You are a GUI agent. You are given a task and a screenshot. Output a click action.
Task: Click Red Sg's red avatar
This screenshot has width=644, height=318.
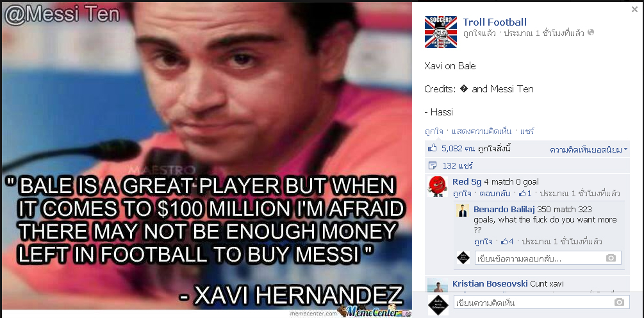(438, 187)
